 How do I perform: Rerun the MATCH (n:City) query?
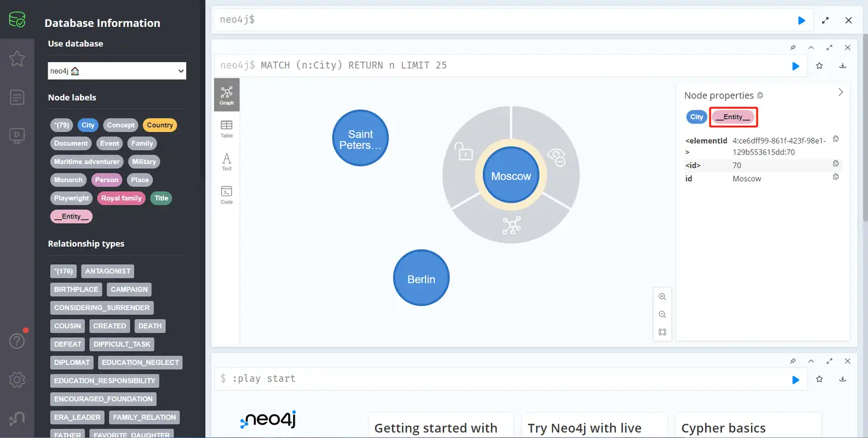(x=796, y=66)
